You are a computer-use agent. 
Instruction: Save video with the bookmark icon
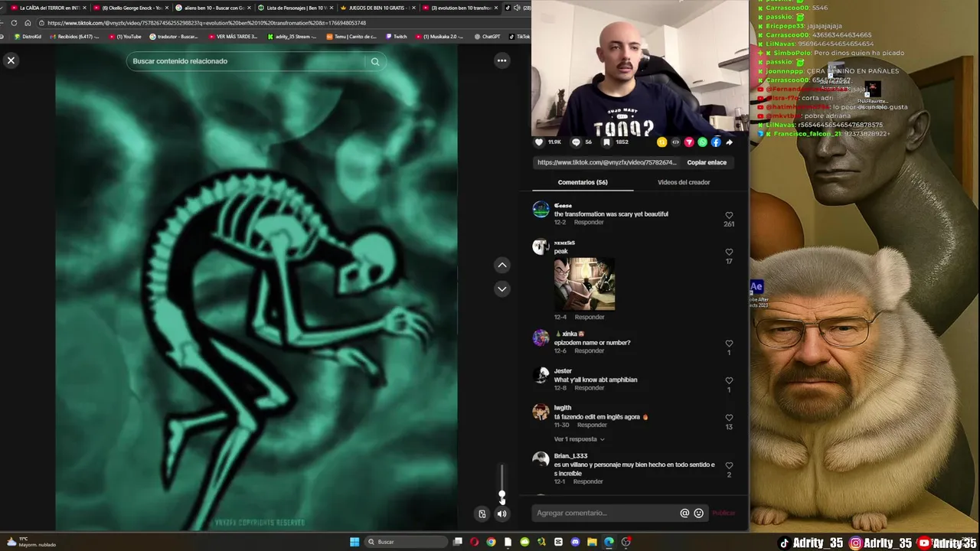click(606, 142)
